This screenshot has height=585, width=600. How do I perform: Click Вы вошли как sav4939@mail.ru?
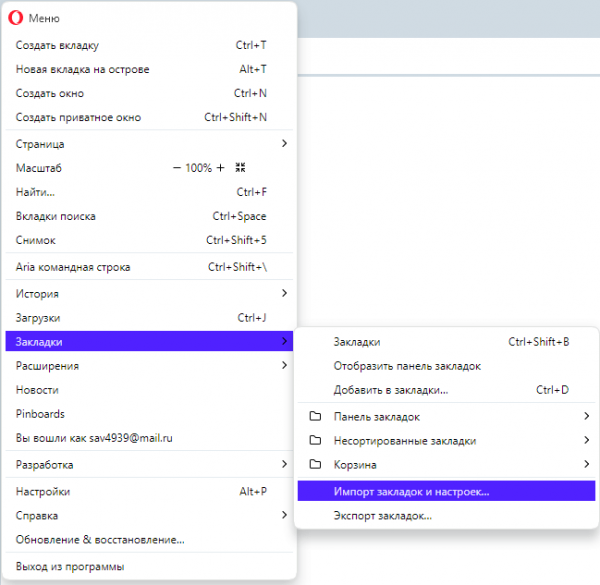(x=149, y=438)
